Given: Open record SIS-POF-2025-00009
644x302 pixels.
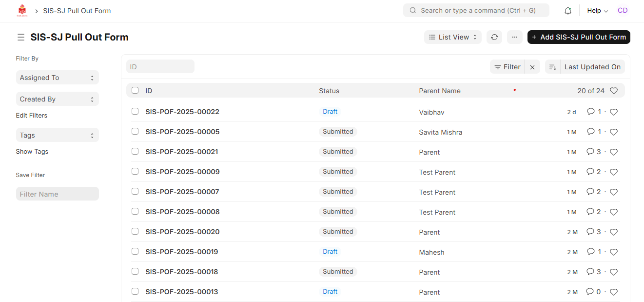Looking at the screenshot, I should 182,172.
